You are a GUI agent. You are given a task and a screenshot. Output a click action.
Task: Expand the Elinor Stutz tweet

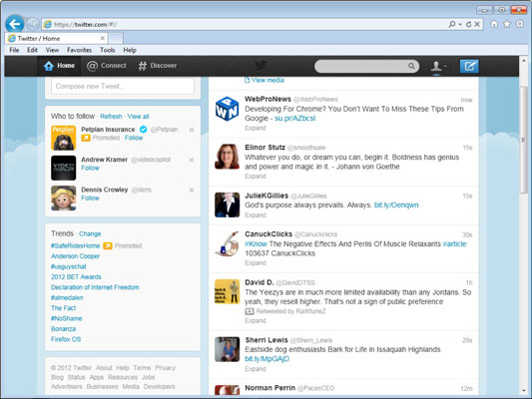[x=256, y=177]
